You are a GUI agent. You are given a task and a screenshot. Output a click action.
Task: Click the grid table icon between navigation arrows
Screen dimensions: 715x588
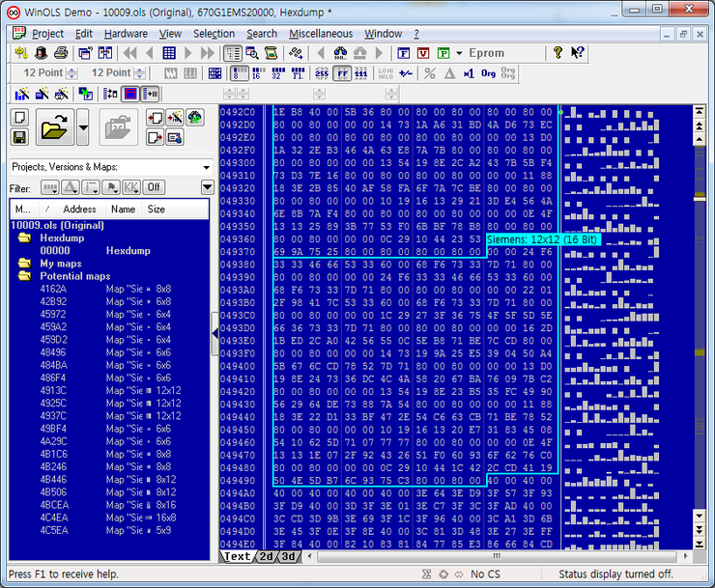[169, 53]
